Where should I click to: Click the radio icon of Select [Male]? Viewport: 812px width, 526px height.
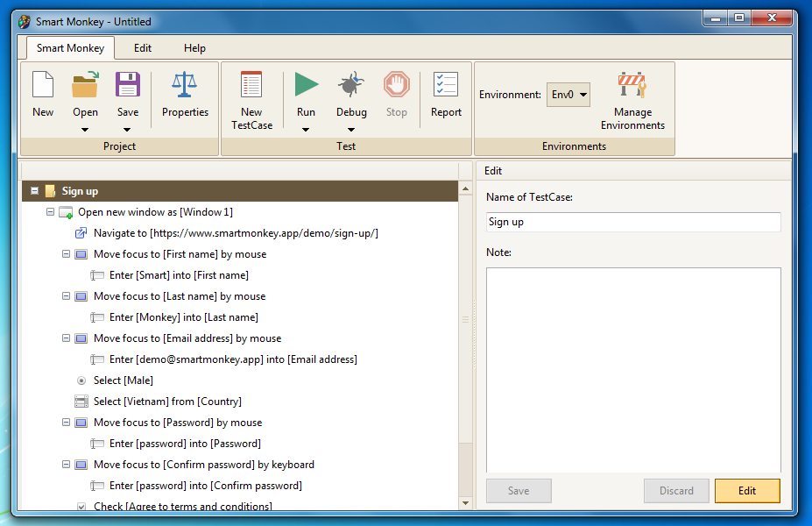pos(81,380)
